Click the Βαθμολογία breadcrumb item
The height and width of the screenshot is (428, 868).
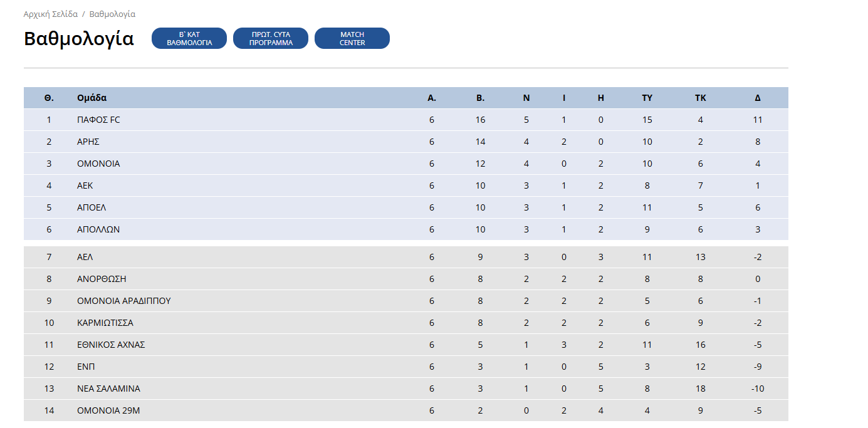click(112, 14)
